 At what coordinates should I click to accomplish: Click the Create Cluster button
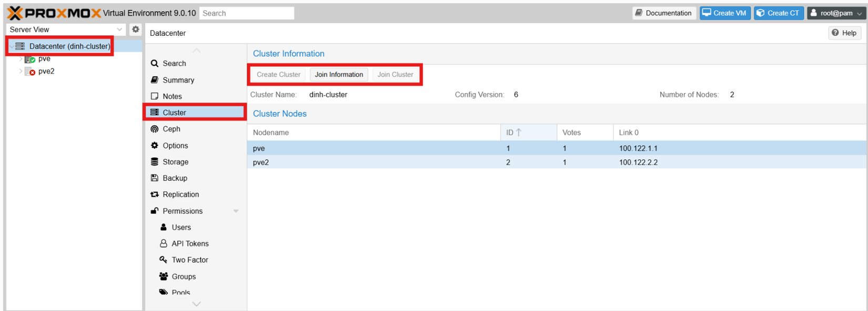278,75
